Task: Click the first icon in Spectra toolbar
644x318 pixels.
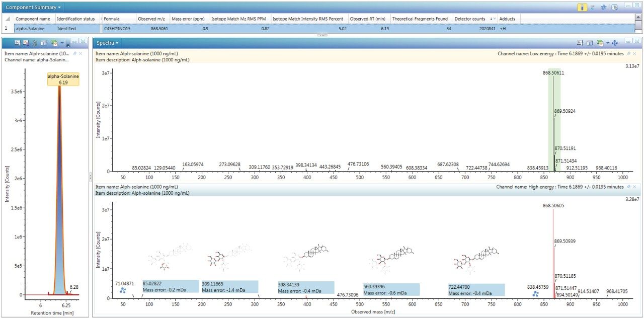Action: click(580, 43)
